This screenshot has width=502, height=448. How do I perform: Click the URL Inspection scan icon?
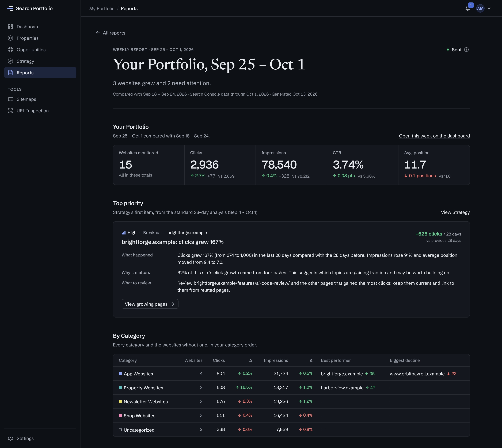pos(10,111)
